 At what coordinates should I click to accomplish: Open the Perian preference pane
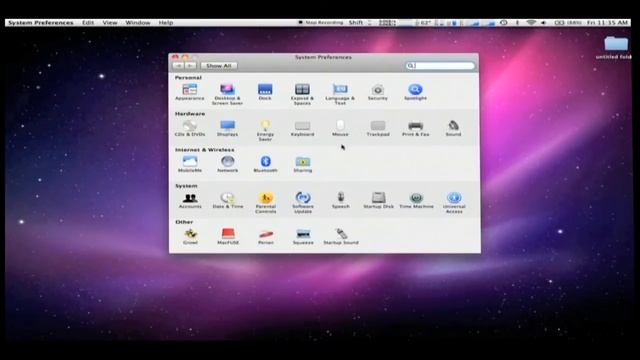tap(266, 236)
